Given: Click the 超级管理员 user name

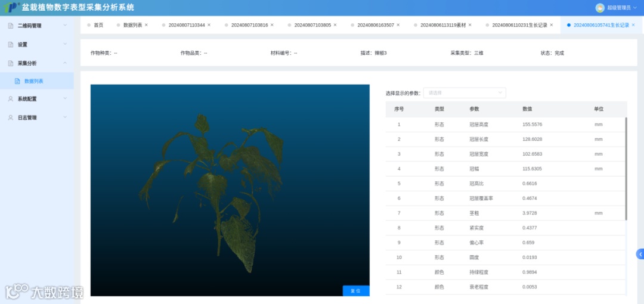Looking at the screenshot, I should point(619,7).
